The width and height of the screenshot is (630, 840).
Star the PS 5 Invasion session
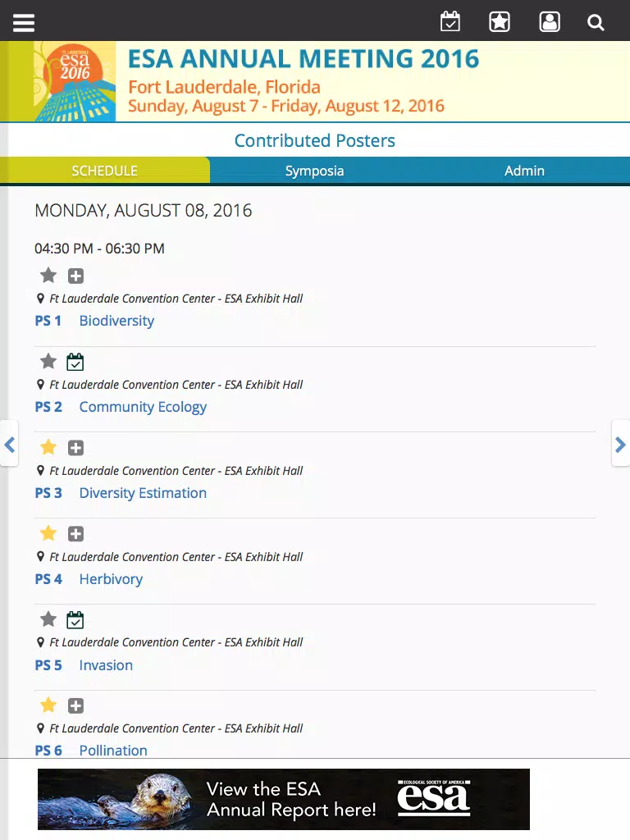48,619
